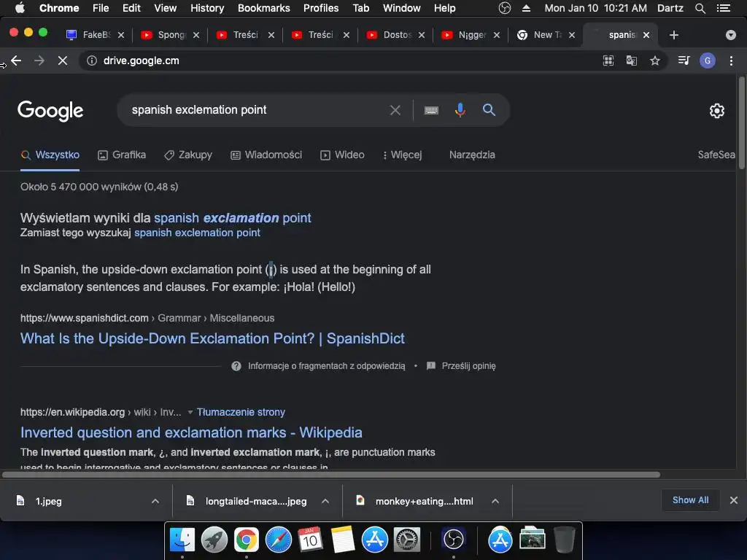The image size is (747, 560).
Task: Search instead for 'spanish exclemation point'
Action: 197,233
